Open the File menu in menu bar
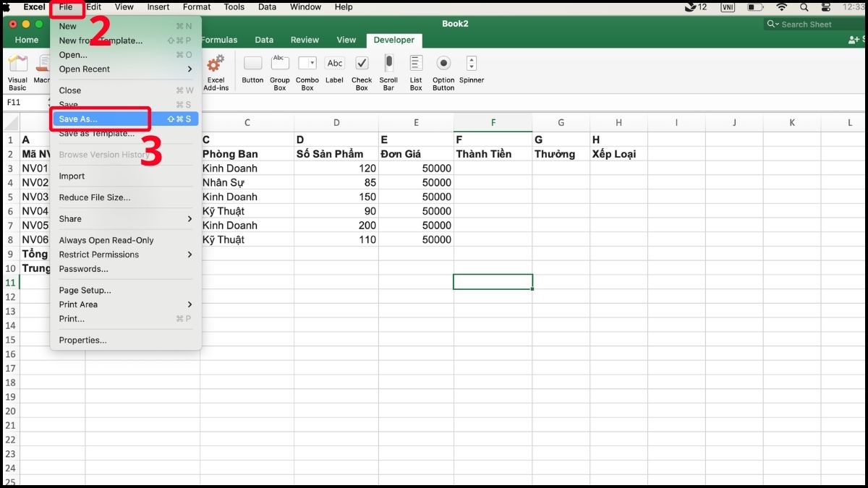Viewport: 868px width, 488px height. point(66,7)
